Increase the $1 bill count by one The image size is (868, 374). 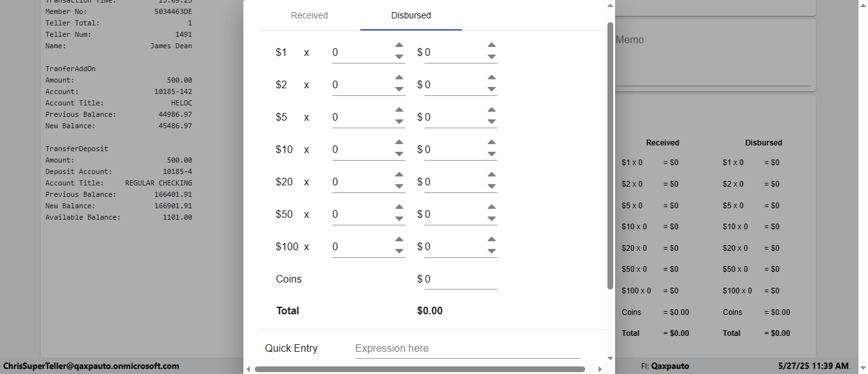399,45
